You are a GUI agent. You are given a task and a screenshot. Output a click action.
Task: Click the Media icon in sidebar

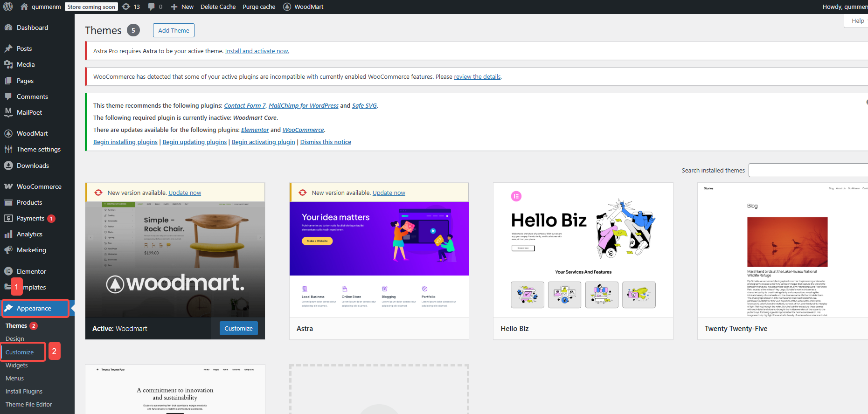pos(8,64)
